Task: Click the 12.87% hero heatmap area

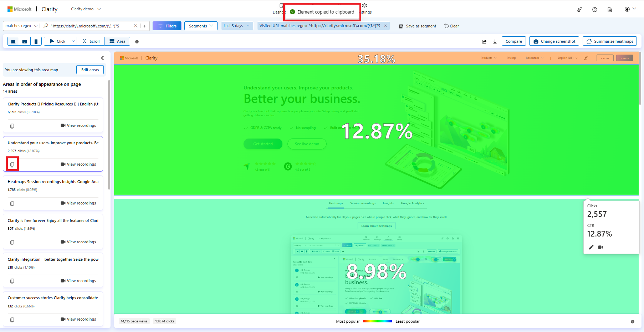Action: [376, 130]
